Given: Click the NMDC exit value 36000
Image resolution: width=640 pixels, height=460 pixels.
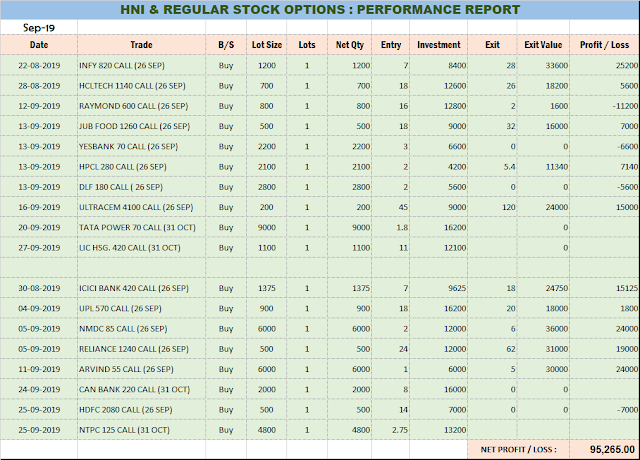Looking at the screenshot, I should tap(557, 329).
